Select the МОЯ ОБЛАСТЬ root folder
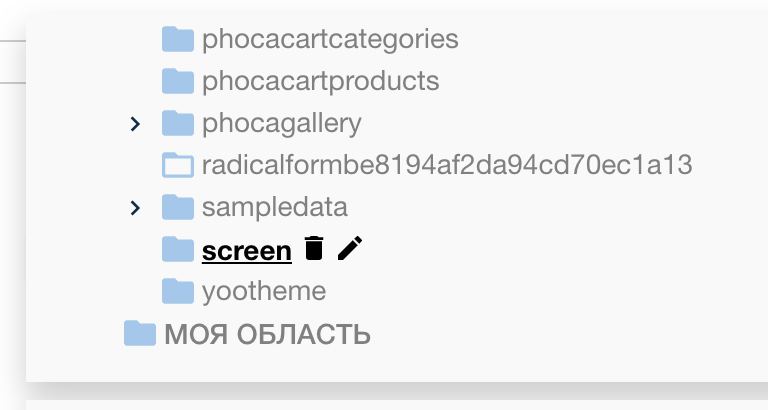Image resolution: width=768 pixels, height=410 pixels. point(267,334)
